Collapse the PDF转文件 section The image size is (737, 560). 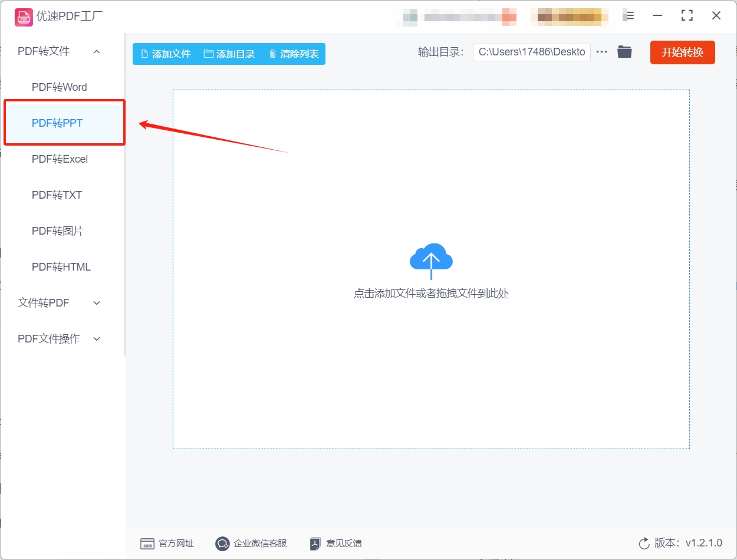click(x=96, y=51)
